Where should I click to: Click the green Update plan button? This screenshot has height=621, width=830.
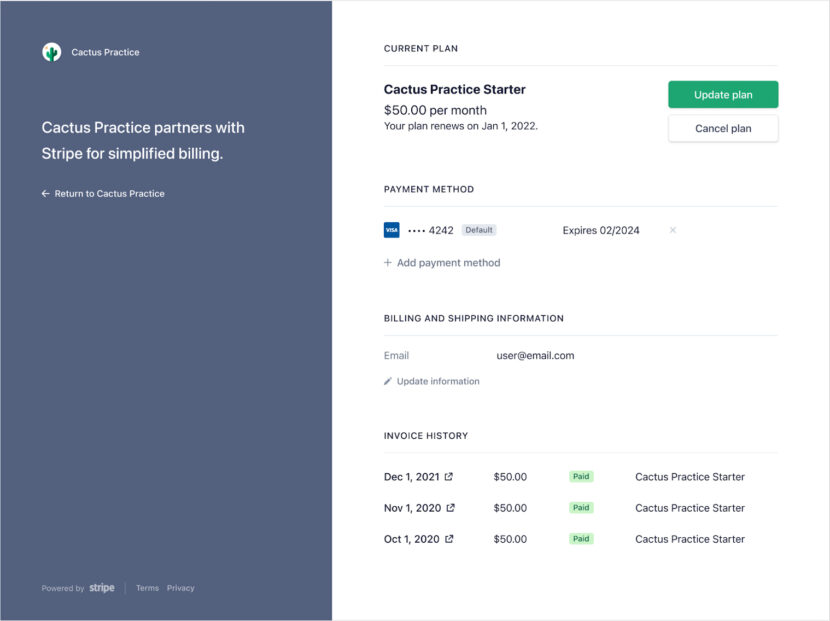(x=722, y=94)
